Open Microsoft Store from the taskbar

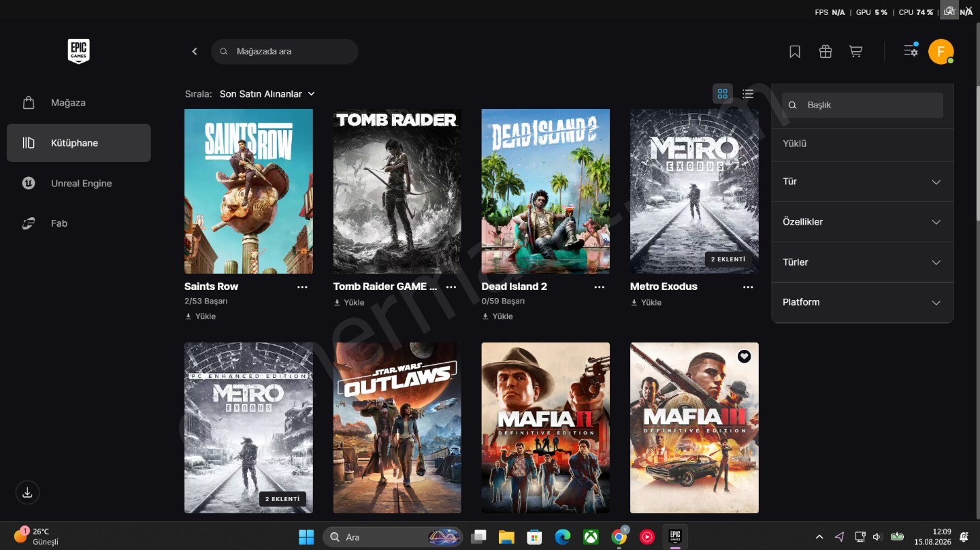tap(534, 537)
